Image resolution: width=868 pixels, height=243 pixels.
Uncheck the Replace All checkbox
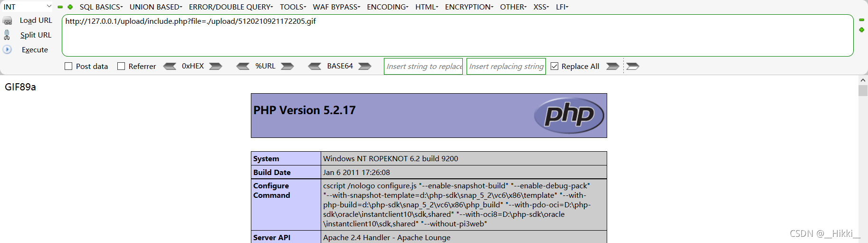[554, 66]
